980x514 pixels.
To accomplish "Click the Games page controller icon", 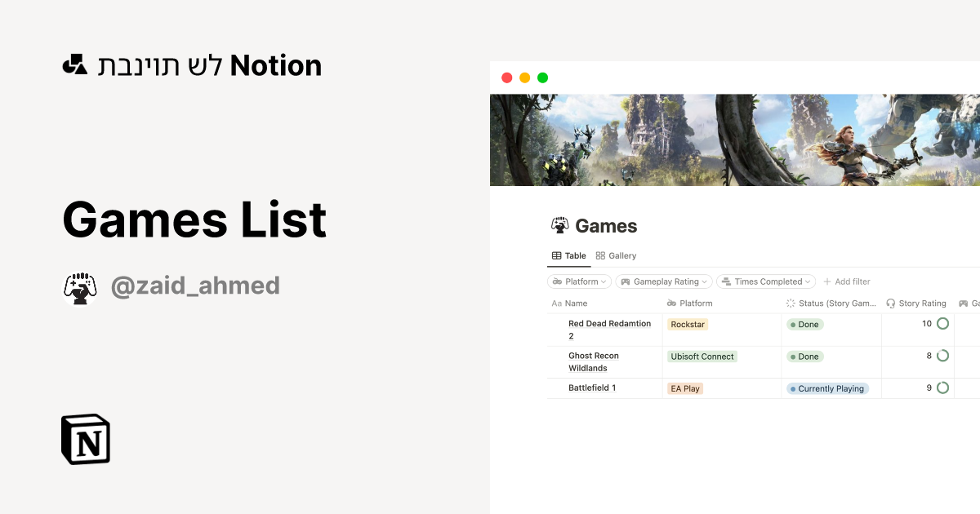I will tap(560, 225).
